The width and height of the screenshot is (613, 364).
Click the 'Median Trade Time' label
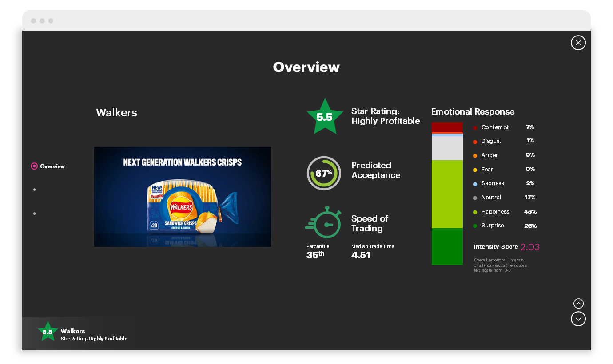pyautogui.click(x=373, y=246)
